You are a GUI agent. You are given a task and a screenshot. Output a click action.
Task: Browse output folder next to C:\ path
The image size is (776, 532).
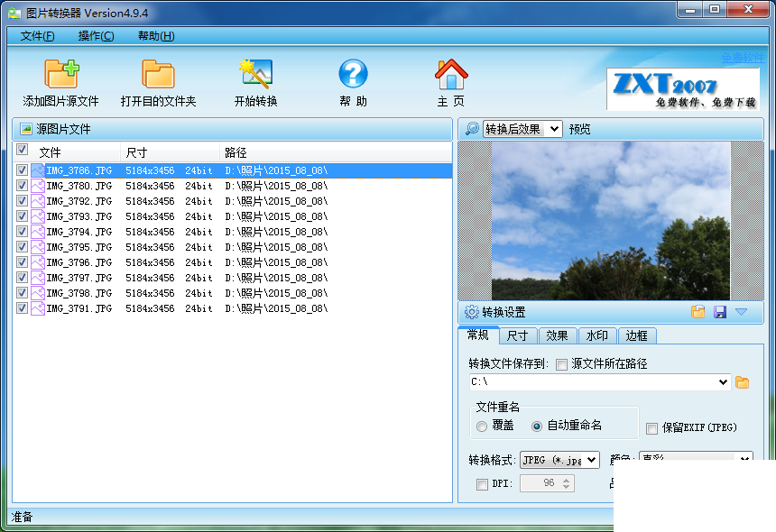point(742,382)
